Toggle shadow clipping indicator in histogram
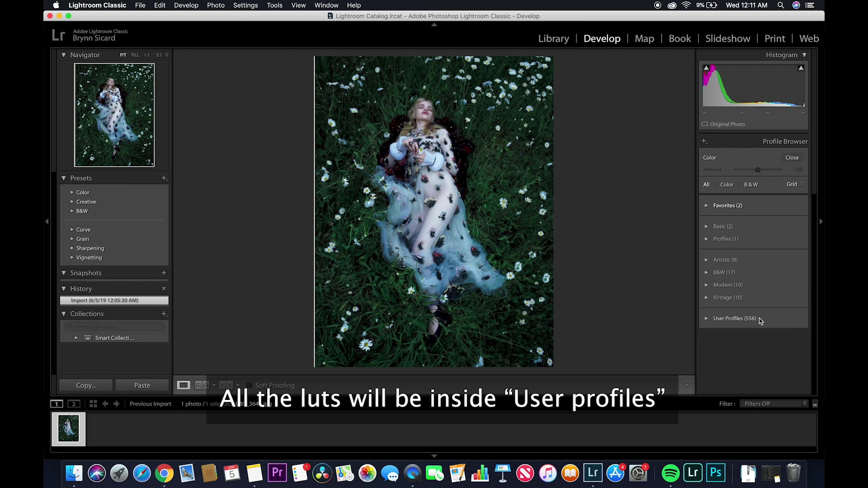 (706, 68)
